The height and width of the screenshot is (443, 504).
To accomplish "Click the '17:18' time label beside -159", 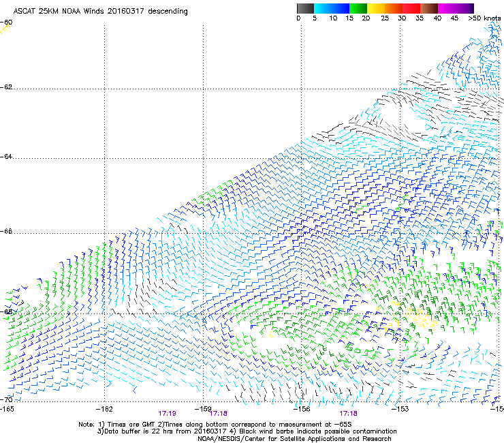I will coord(219,414).
